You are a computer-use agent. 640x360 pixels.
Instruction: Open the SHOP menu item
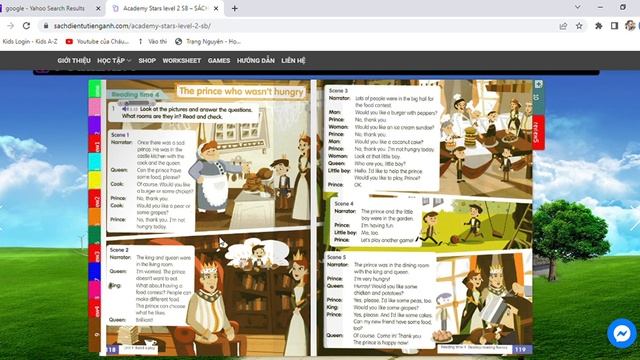[x=147, y=60]
